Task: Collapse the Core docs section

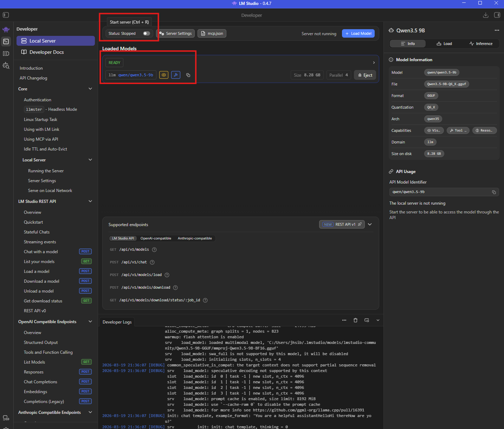Action: 90,89
